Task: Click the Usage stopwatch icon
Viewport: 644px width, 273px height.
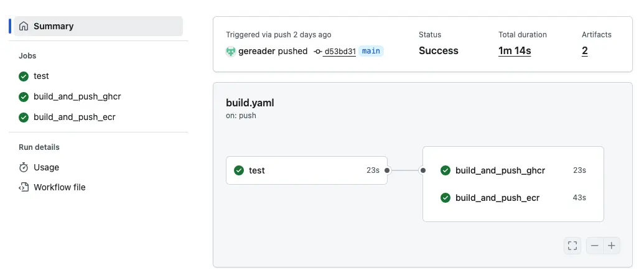Action: click(x=24, y=167)
